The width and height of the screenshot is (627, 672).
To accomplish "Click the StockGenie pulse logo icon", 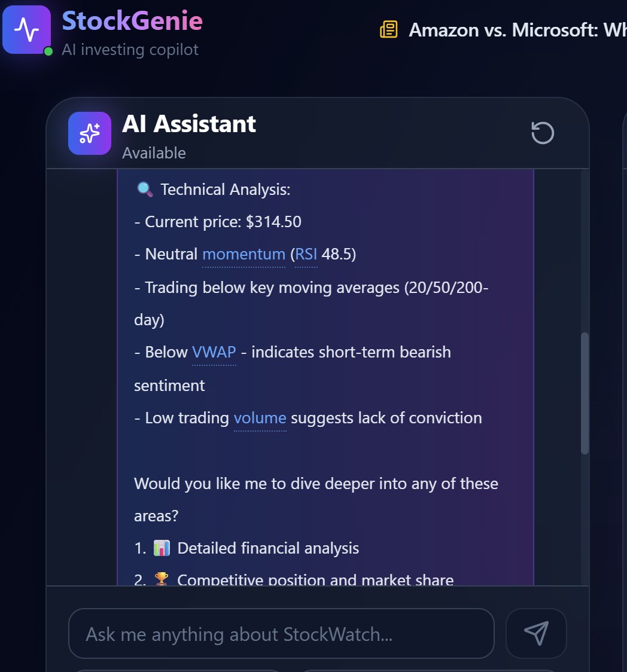I will [26, 29].
